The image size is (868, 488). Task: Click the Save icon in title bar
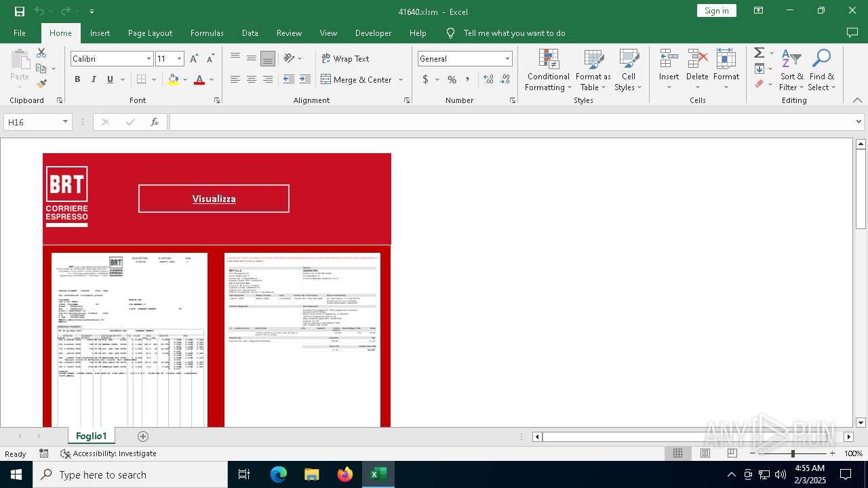coord(20,11)
